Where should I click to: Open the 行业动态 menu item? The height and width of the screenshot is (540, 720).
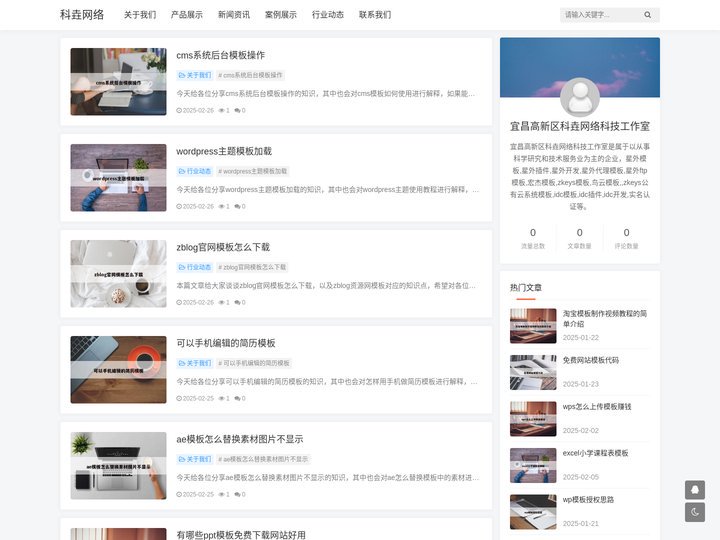[328, 15]
